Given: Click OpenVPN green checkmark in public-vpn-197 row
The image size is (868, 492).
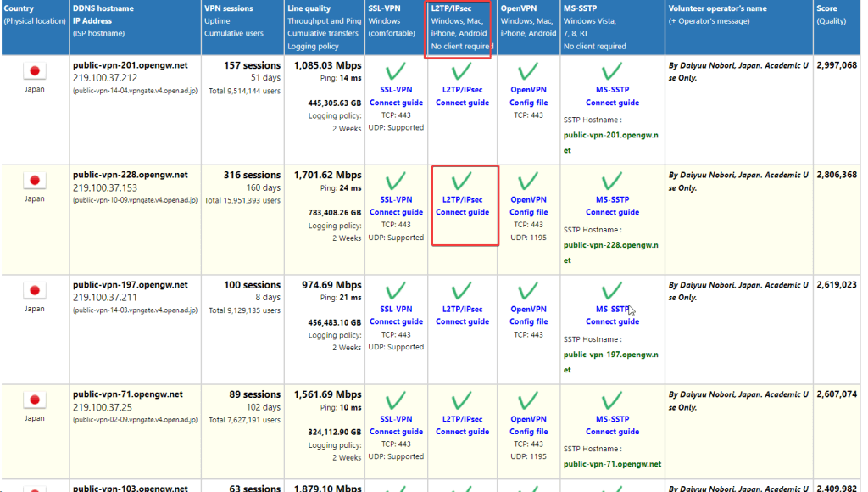Looking at the screenshot, I should tap(528, 291).
